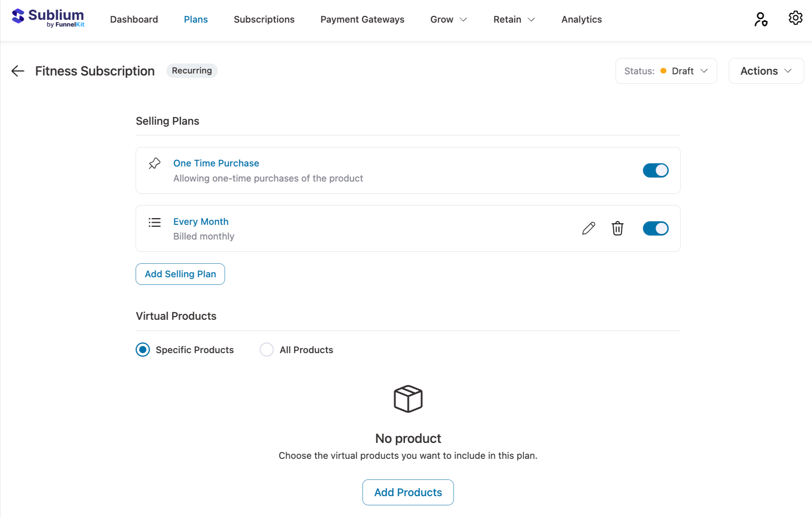This screenshot has height=518, width=812.
Task: Open the settings gear icon
Action: pyautogui.click(x=795, y=17)
